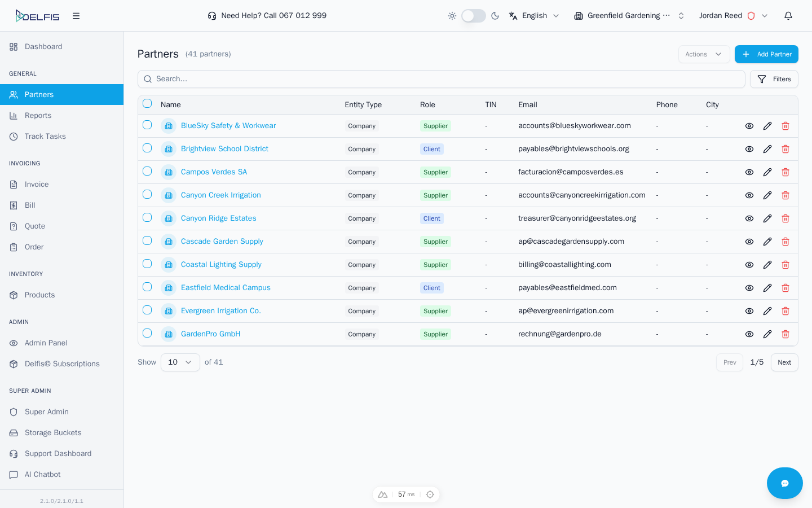The image size is (812, 508).
Task: Check the select-all checkbox in table header
Action: [147, 104]
